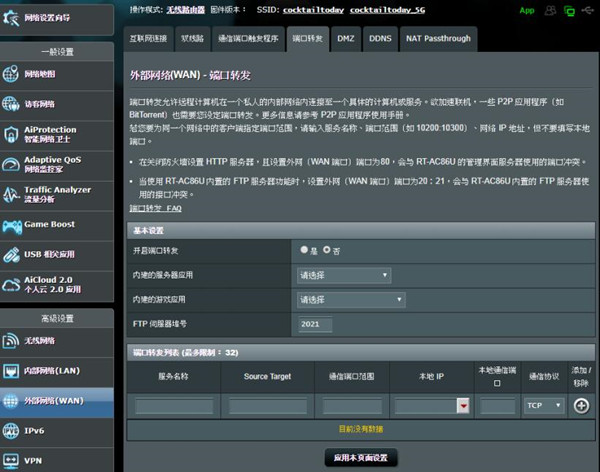Click the add rule plus icon

click(581, 406)
